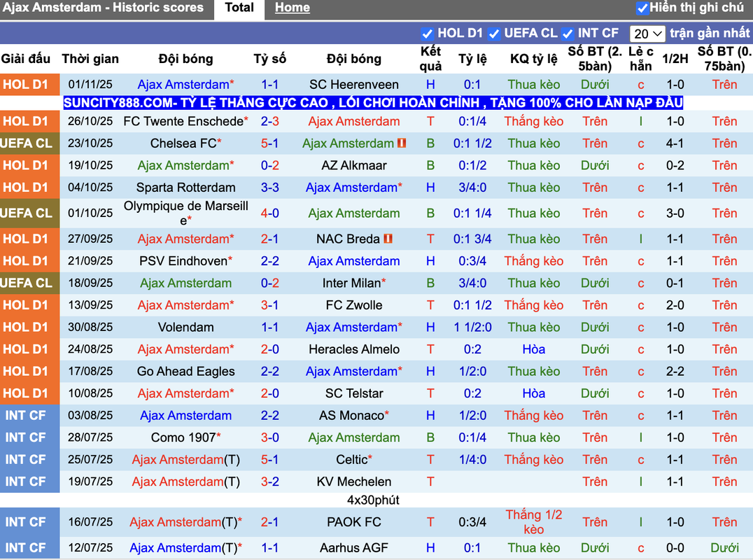Open Aarhus AGF team link

click(x=354, y=548)
